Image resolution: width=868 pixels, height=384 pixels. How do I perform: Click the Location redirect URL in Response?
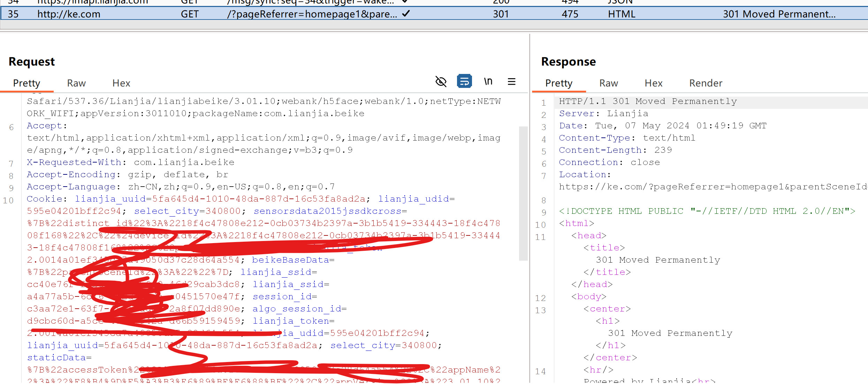point(711,187)
